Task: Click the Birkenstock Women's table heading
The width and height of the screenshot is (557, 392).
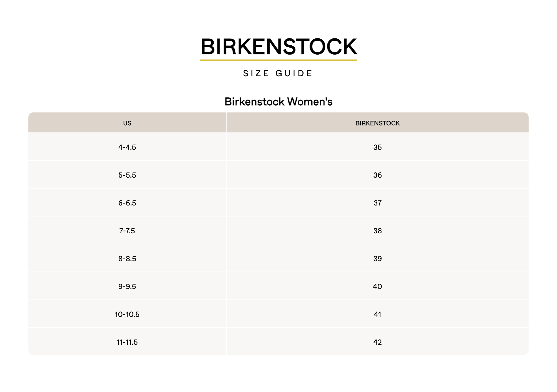Action: coord(278,102)
